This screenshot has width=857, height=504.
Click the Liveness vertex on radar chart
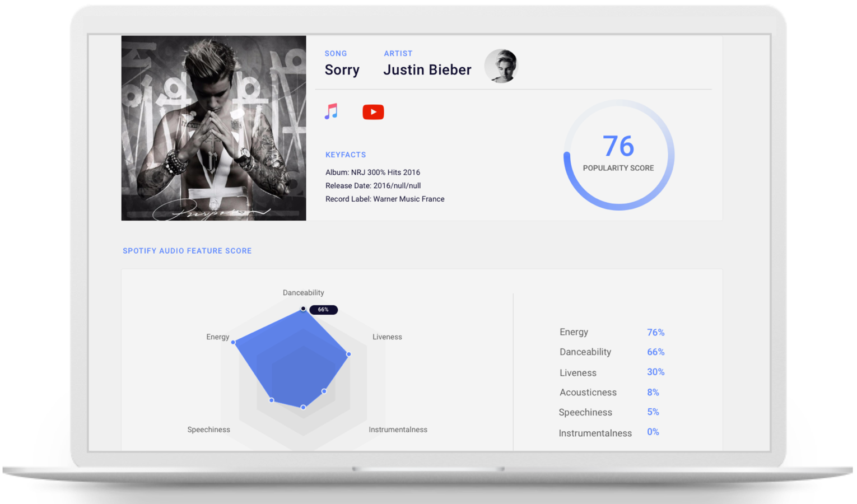tap(348, 354)
